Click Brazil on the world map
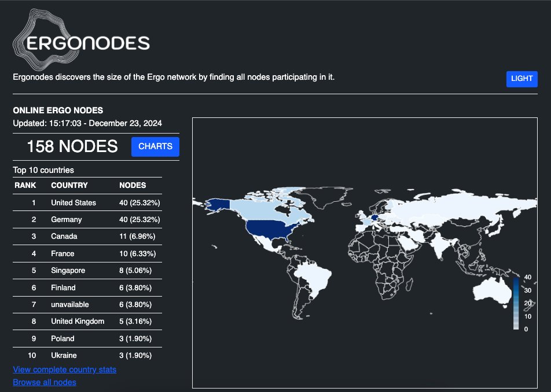This screenshot has width=551, height=392. (314, 278)
